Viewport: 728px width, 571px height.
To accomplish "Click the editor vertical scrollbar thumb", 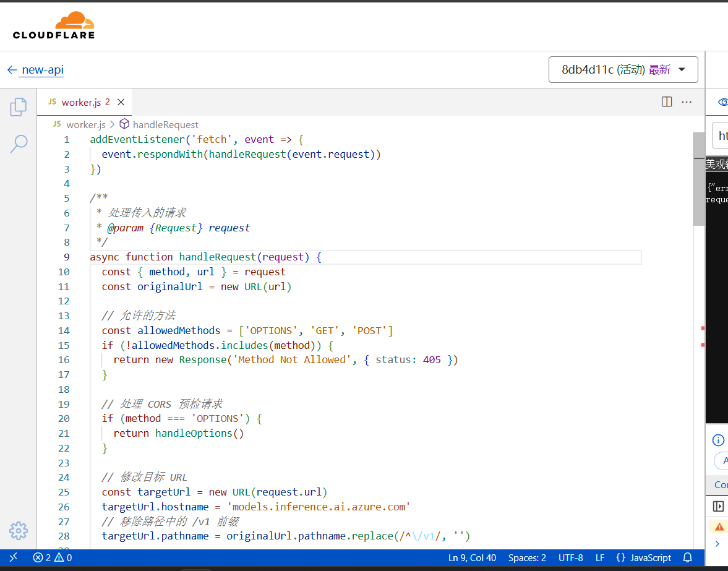I will 699,179.
